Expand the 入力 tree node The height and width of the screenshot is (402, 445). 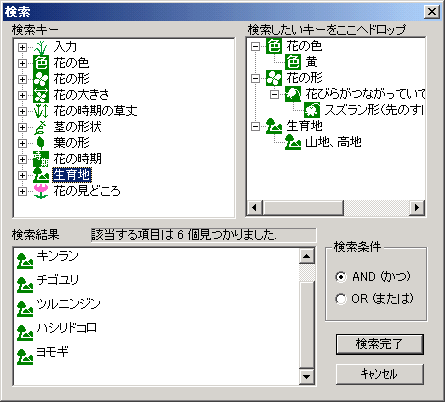coord(22,47)
